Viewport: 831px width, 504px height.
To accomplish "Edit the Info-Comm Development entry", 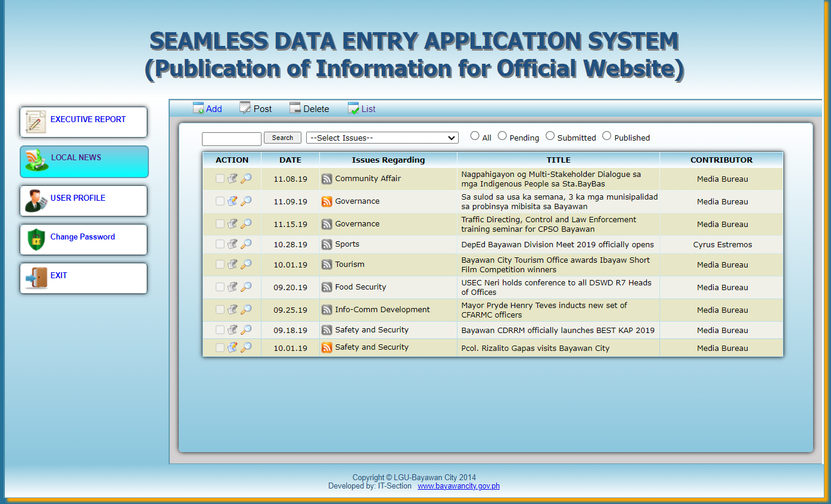I will 233,309.
